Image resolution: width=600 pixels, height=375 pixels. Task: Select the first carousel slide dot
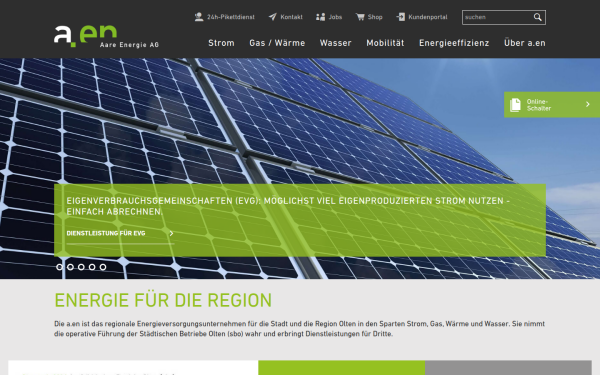coord(59,267)
